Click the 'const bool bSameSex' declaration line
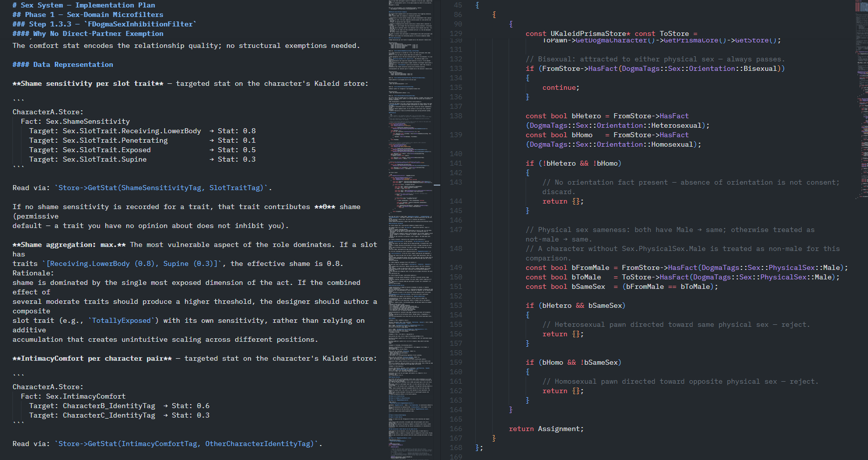Screen dimensions: 868x460 coord(622,287)
